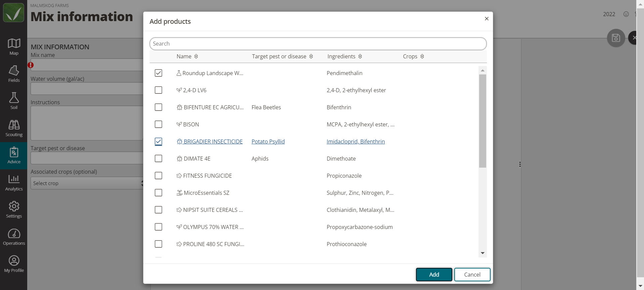This screenshot has height=290, width=644.
Task: Click the Cancel button
Action: pos(472,275)
